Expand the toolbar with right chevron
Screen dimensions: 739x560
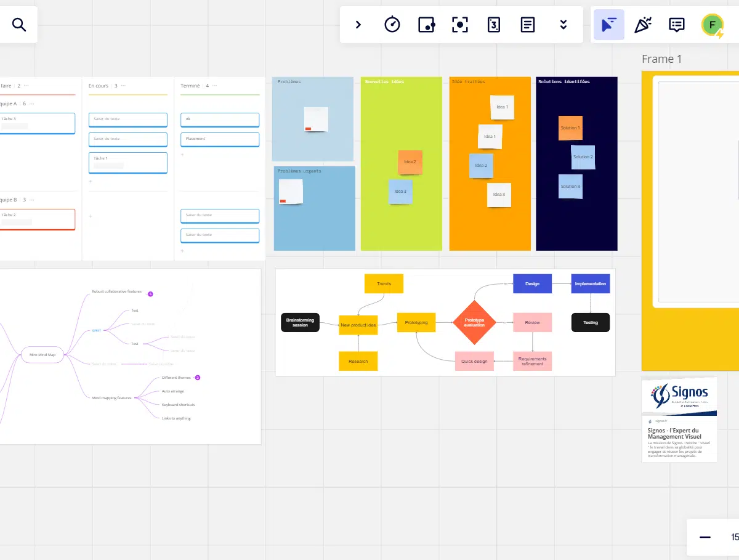(x=358, y=25)
